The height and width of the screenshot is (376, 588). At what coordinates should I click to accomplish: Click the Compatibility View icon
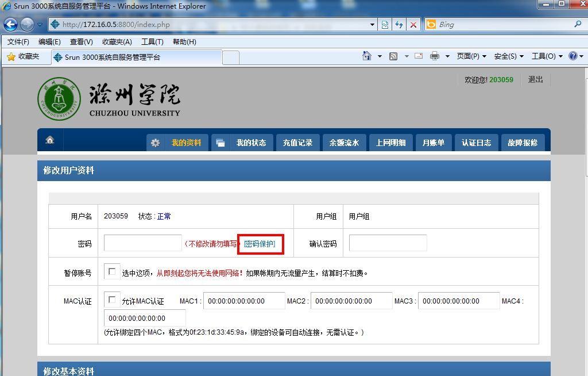coord(385,25)
